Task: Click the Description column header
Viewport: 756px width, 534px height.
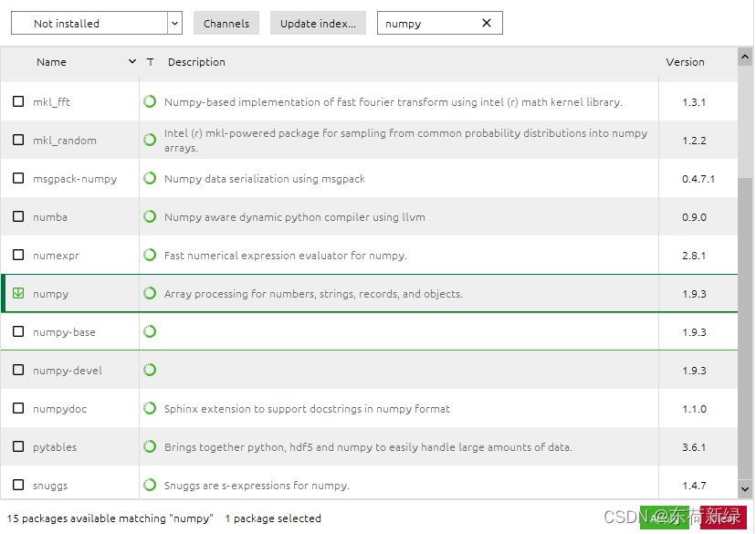Action: coord(196,62)
